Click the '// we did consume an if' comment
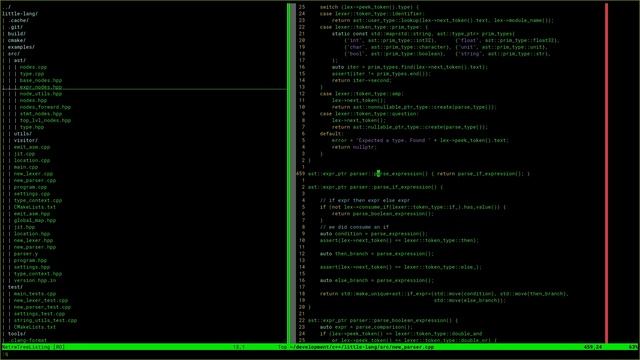 354,227
